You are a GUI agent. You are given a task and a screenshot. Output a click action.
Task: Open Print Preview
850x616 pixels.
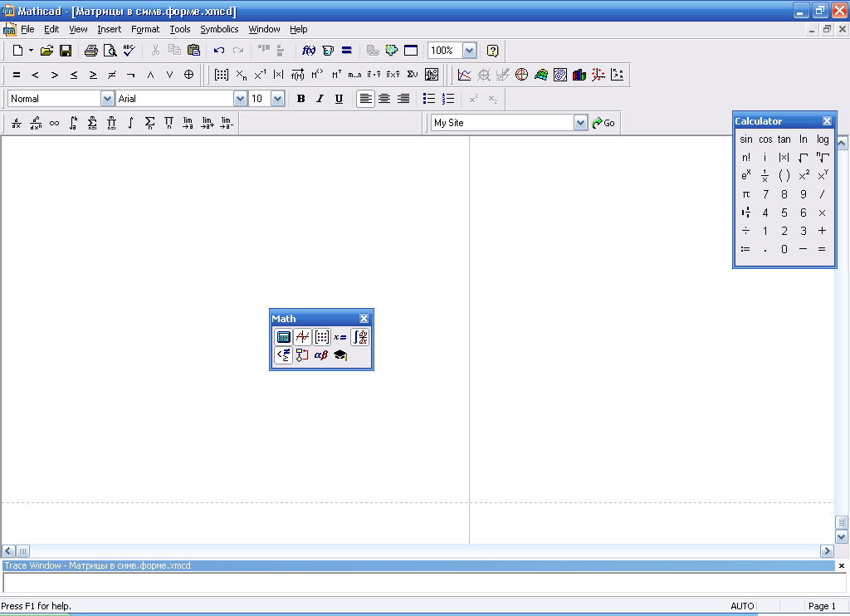pyautogui.click(x=110, y=51)
